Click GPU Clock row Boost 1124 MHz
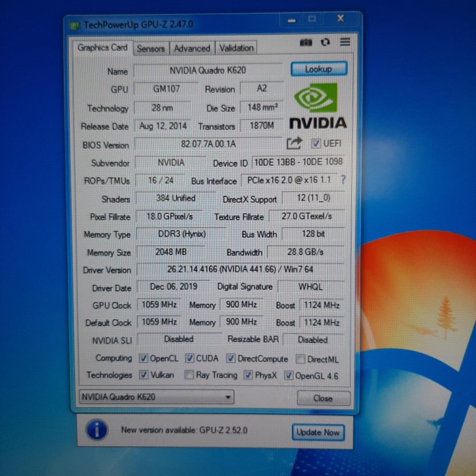 click(x=322, y=305)
